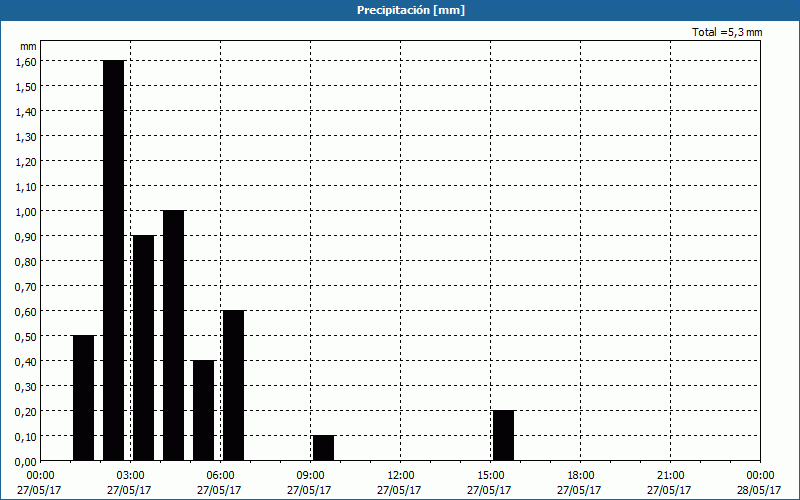
Task: Click the 1,50 y-axis label
Action: [x=26, y=86]
